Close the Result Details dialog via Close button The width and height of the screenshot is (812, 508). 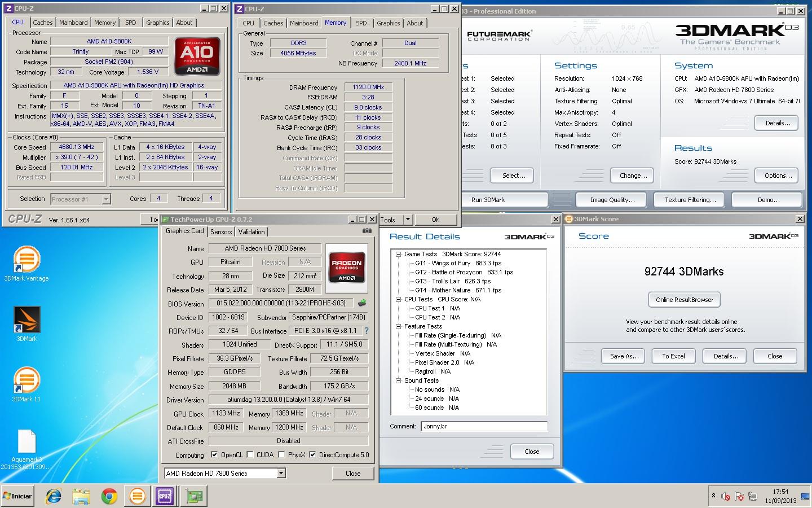point(532,452)
